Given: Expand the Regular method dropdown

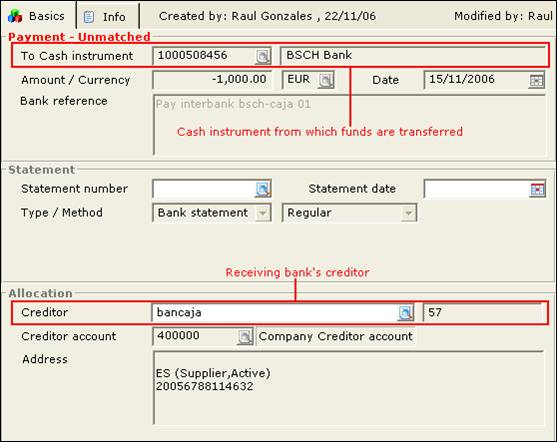Looking at the screenshot, I should 409,213.
